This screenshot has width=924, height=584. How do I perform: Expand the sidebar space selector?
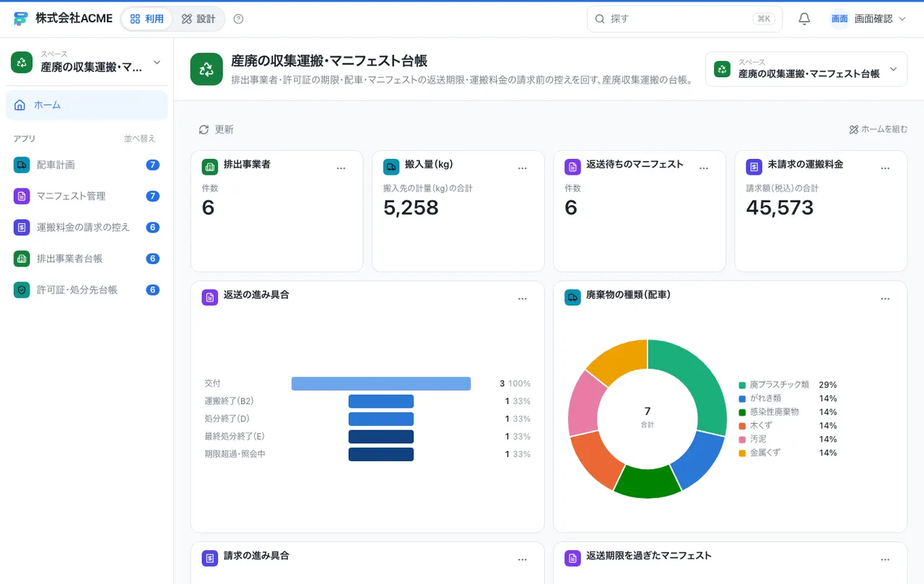tap(87, 62)
